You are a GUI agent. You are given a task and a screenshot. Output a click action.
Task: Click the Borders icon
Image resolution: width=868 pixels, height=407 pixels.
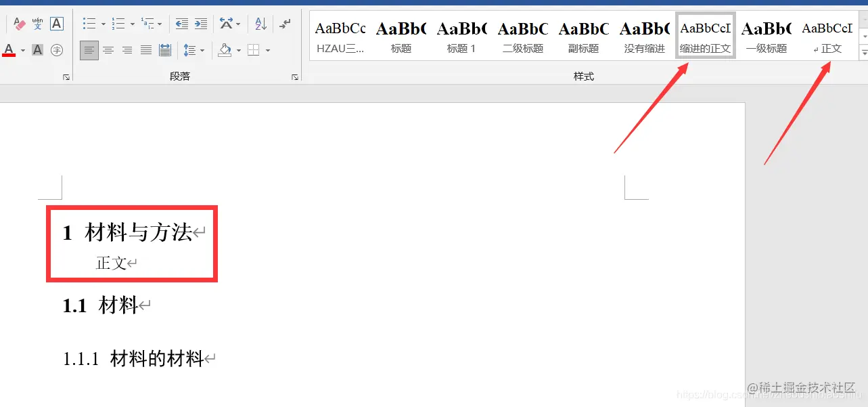[x=254, y=50]
